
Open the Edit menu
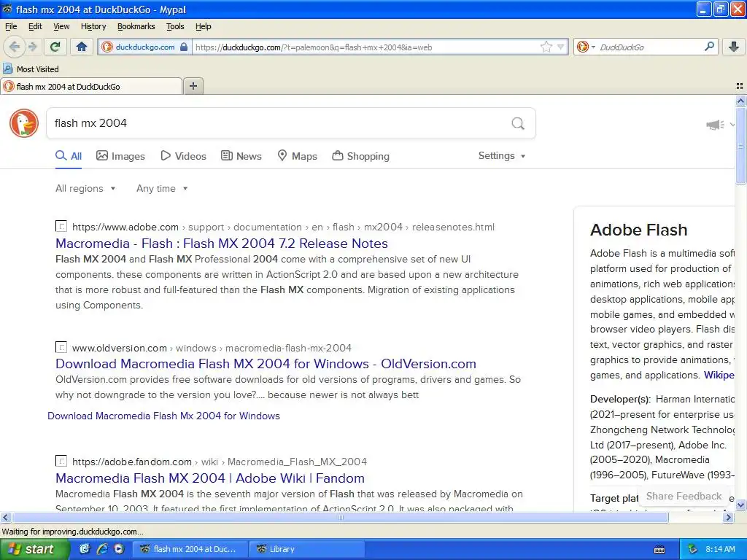pos(35,26)
